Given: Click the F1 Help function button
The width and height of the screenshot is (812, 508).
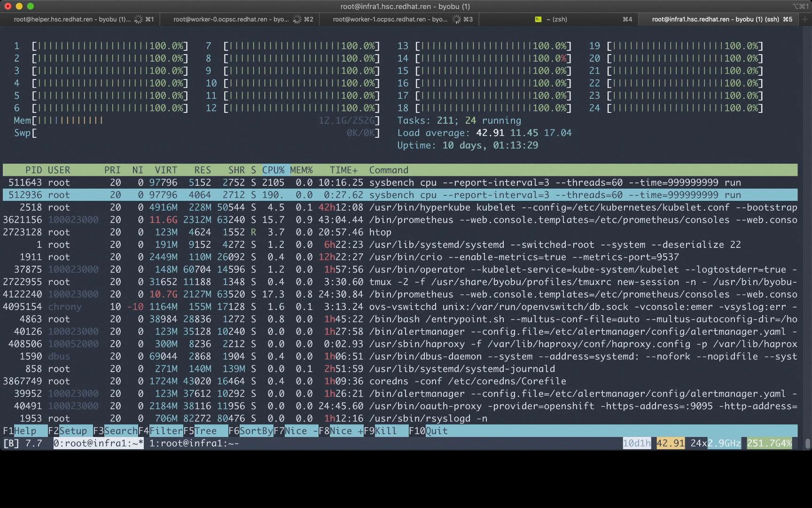Looking at the screenshot, I should [25, 431].
